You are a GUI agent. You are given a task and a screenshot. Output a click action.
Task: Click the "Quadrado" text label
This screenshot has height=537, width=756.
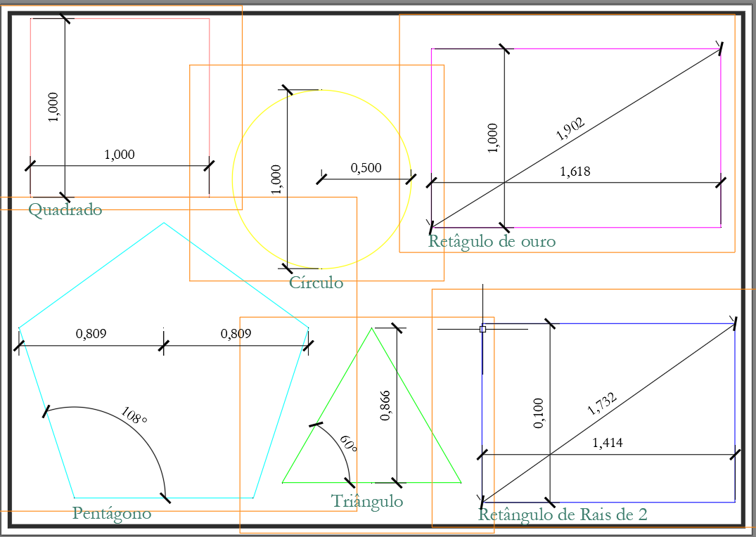[65, 209]
